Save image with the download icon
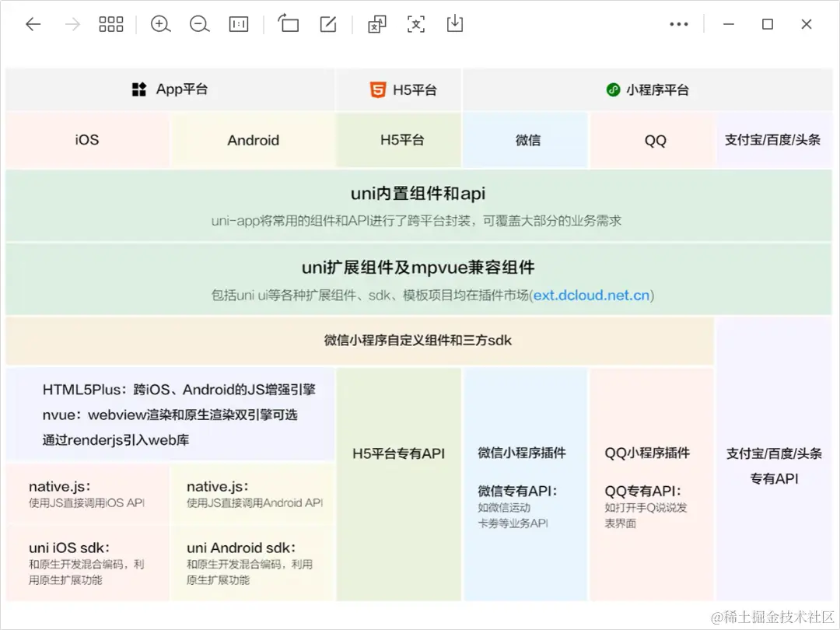 455,23
